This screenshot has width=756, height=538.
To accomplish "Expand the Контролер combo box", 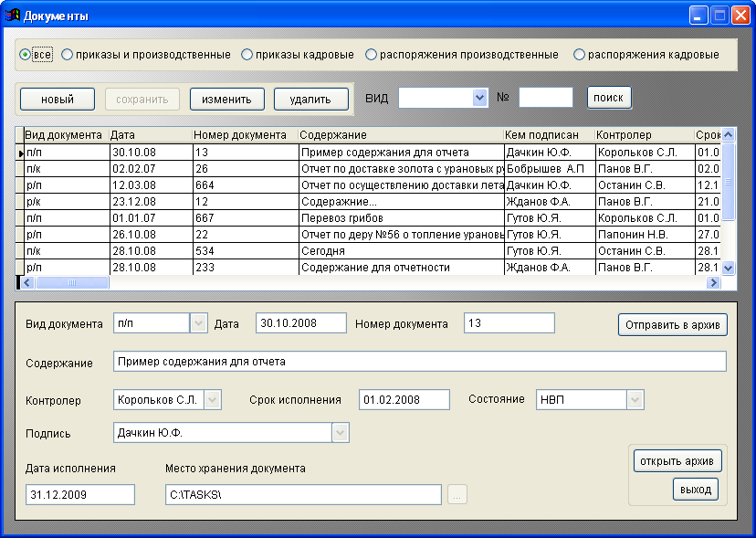I will (x=212, y=399).
